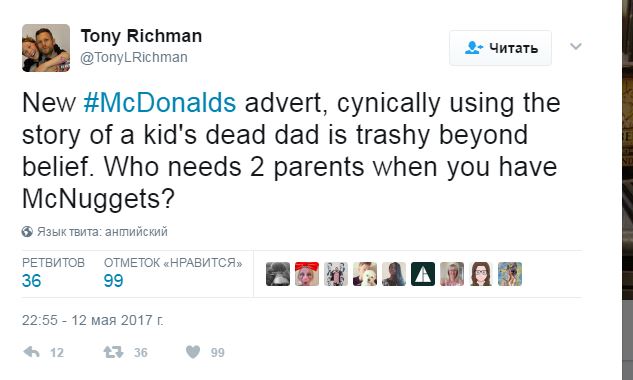View the 36 retweets list

tap(53, 273)
